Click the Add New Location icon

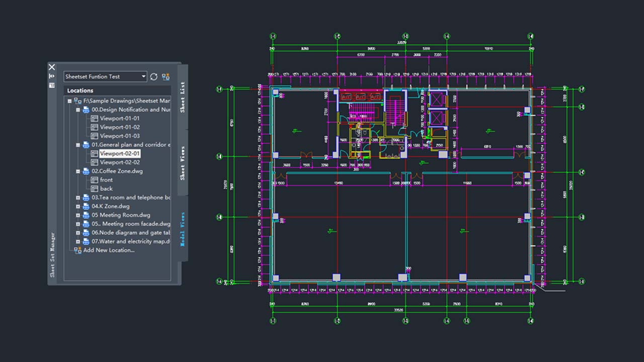pyautogui.click(x=77, y=250)
